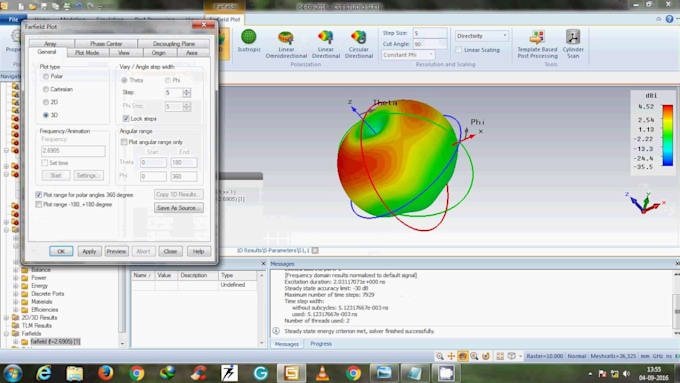The width and height of the screenshot is (680, 383).
Task: Open Internet Explorer from taskbar
Action: 44,373
